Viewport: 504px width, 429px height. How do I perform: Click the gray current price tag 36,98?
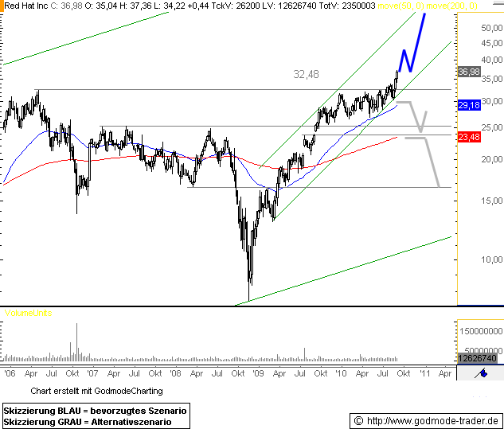click(469, 72)
